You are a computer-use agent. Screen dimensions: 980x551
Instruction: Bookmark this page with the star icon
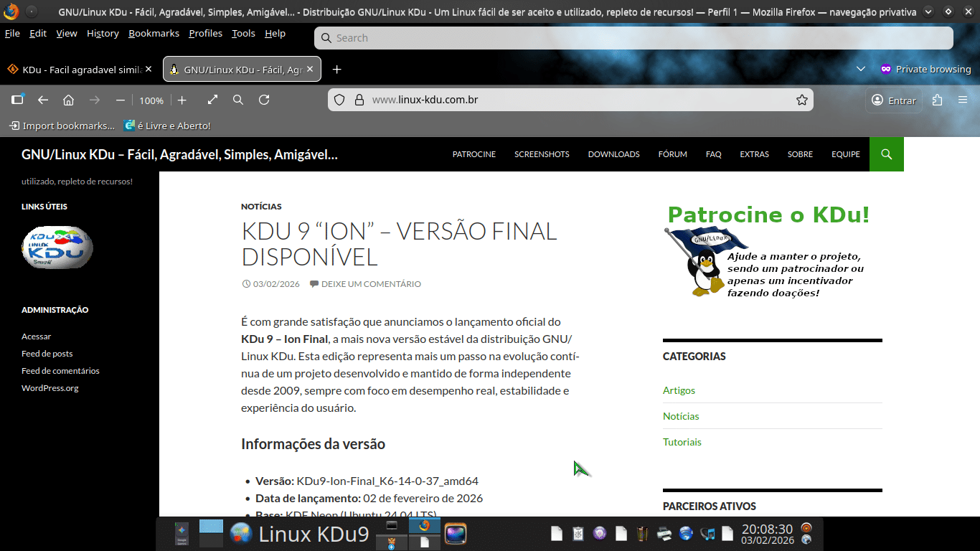point(802,100)
